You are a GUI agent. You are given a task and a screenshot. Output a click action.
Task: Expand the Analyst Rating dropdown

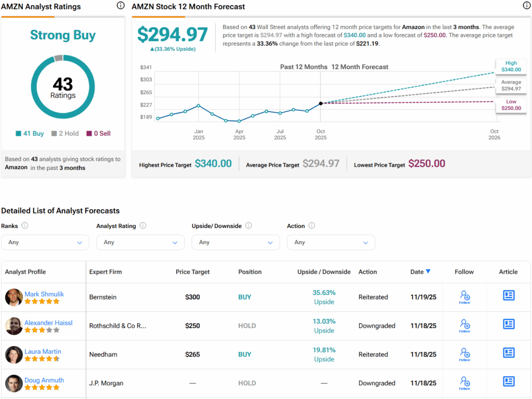(140, 242)
